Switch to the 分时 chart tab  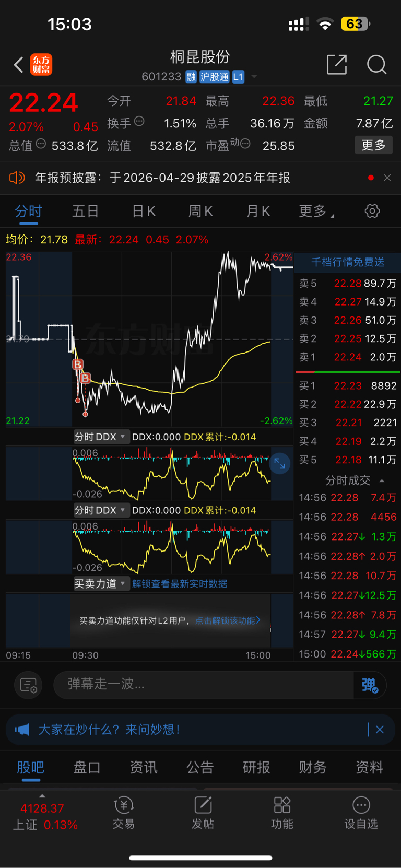coord(28,211)
